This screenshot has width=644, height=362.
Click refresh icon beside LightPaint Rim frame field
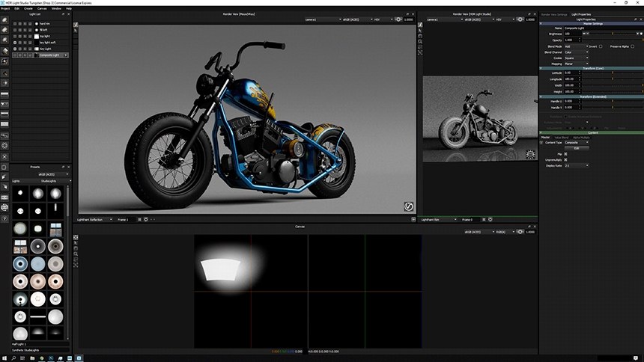[490, 220]
